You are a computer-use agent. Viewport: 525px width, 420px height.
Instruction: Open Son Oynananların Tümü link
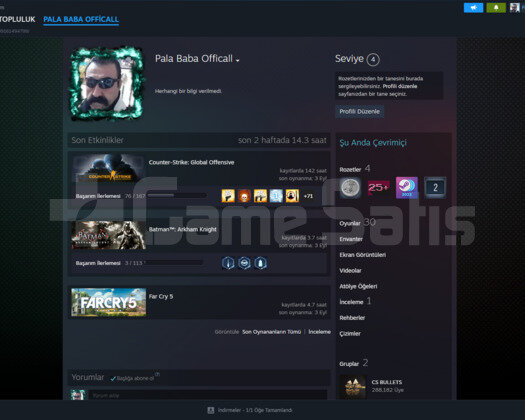[272, 332]
